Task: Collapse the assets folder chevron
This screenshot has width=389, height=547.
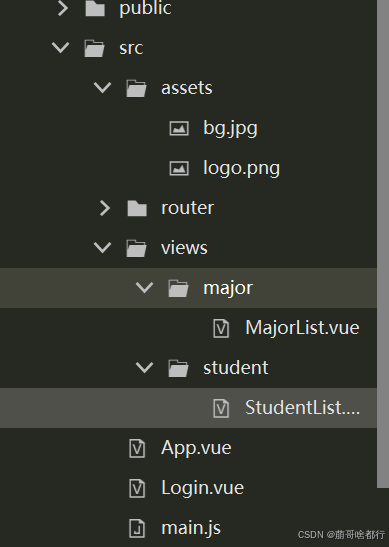Action: [103, 87]
